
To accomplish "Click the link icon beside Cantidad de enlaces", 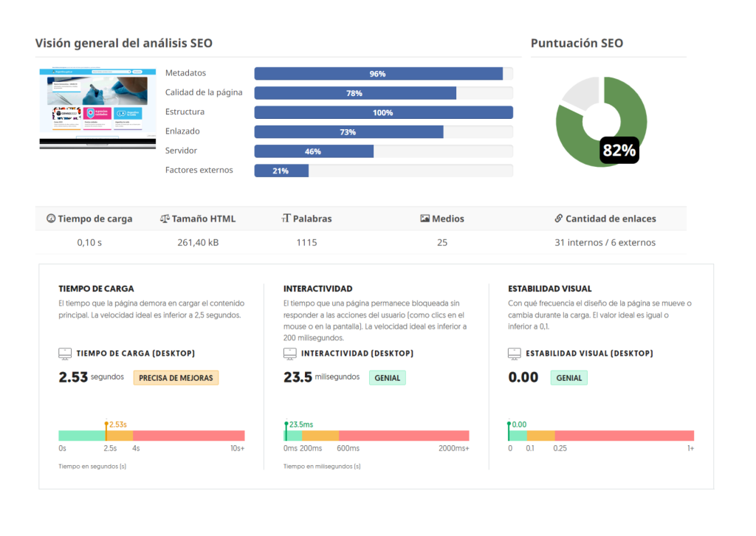I will [x=559, y=219].
